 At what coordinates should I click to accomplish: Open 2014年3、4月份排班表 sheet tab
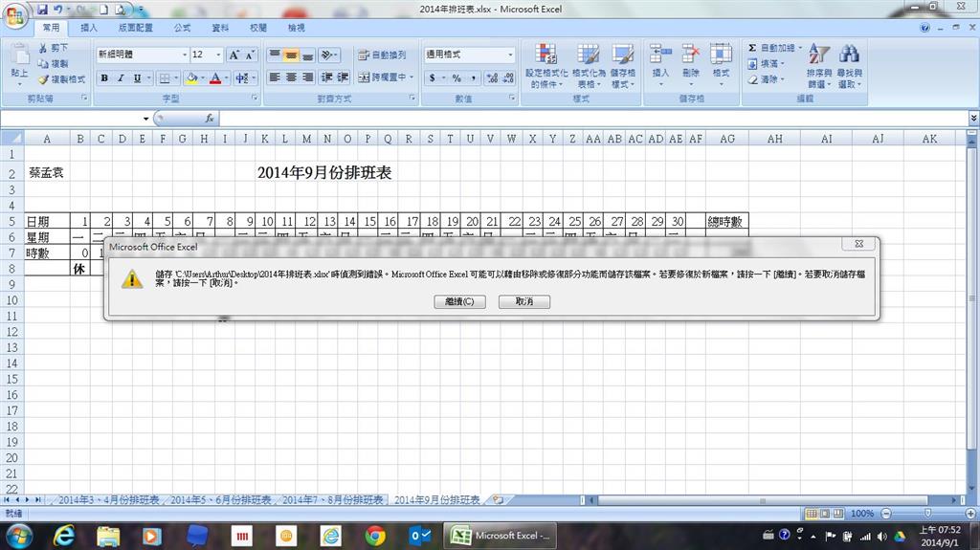pos(109,500)
